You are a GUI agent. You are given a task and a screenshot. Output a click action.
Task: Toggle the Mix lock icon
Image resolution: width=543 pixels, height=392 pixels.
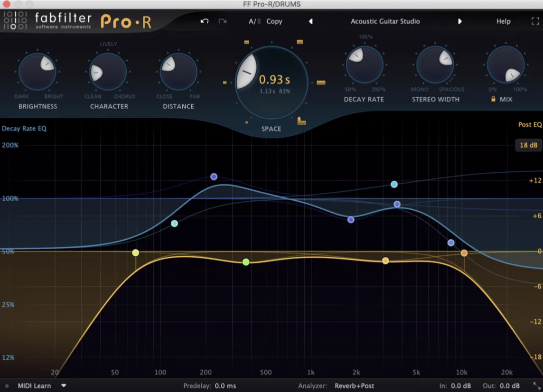click(x=493, y=99)
